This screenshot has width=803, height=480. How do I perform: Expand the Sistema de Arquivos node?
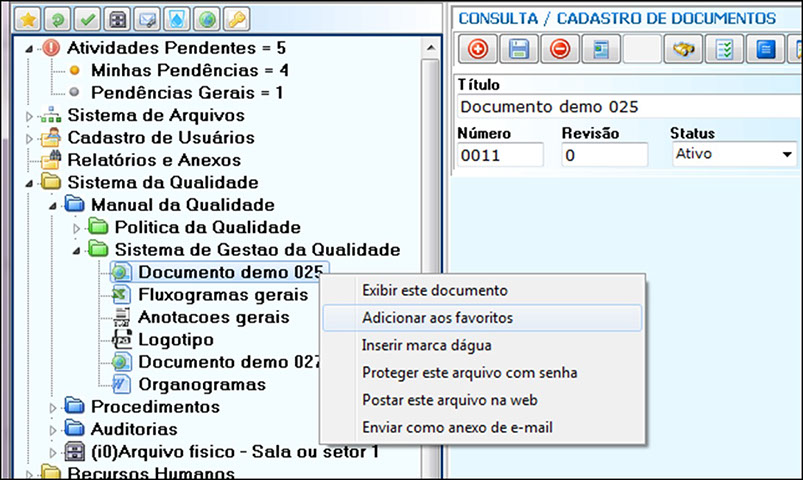tap(29, 116)
